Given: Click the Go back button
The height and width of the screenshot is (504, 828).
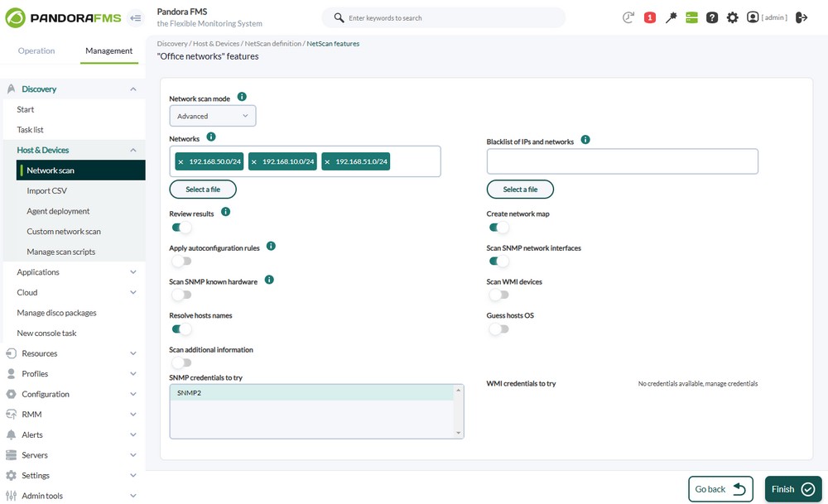Looking at the screenshot, I should point(720,489).
